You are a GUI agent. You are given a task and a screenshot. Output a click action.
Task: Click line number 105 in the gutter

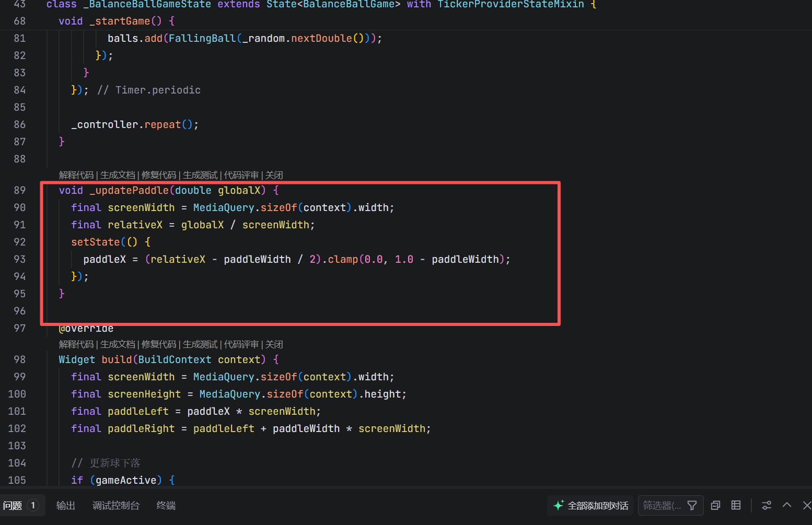click(x=17, y=480)
